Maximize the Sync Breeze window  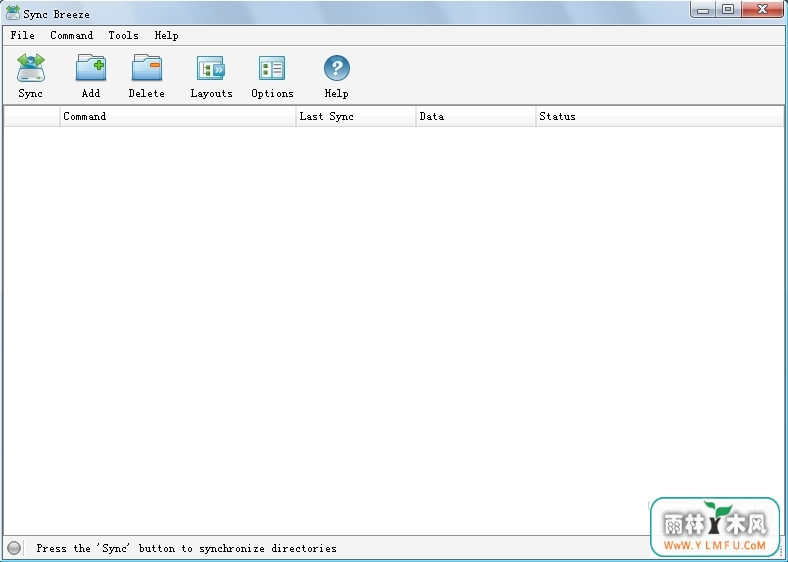[728, 10]
